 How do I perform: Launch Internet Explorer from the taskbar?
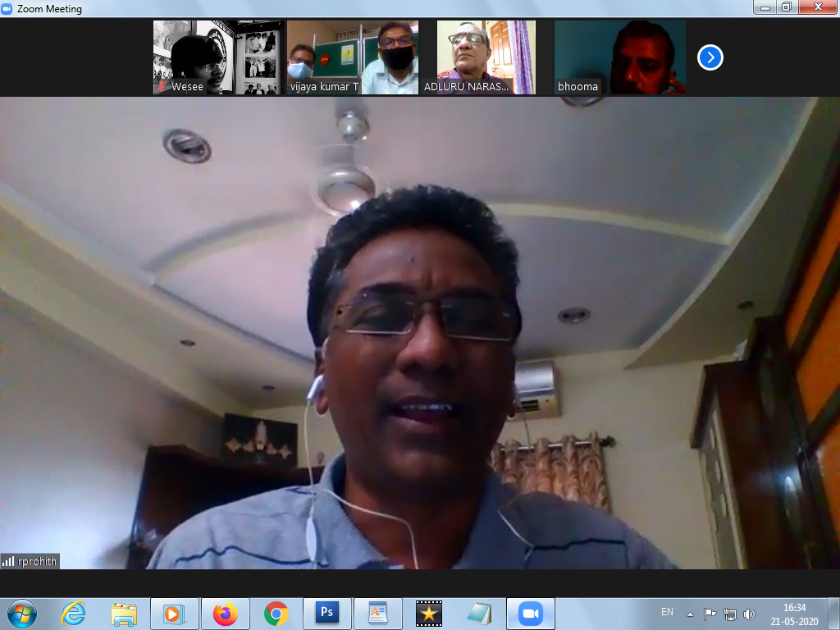[x=73, y=613]
